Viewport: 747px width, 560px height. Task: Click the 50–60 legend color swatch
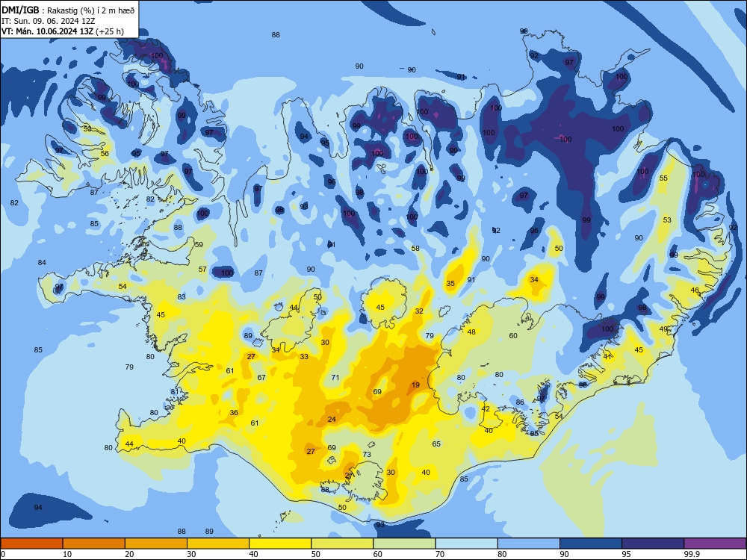coord(342,544)
